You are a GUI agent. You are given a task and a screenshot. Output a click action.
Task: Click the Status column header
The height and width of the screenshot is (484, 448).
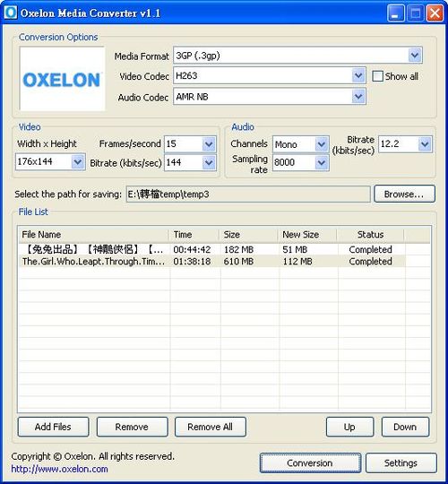[370, 235]
